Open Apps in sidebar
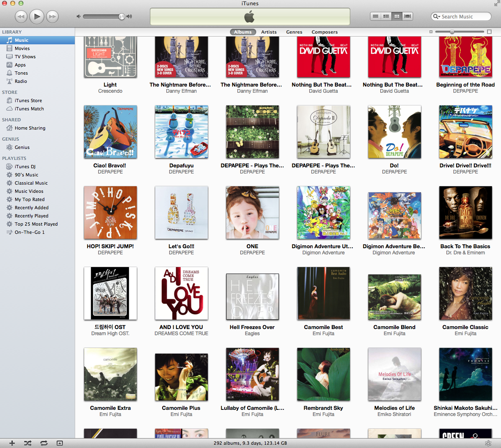Image resolution: width=501 pixels, height=448 pixels. click(x=37, y=65)
